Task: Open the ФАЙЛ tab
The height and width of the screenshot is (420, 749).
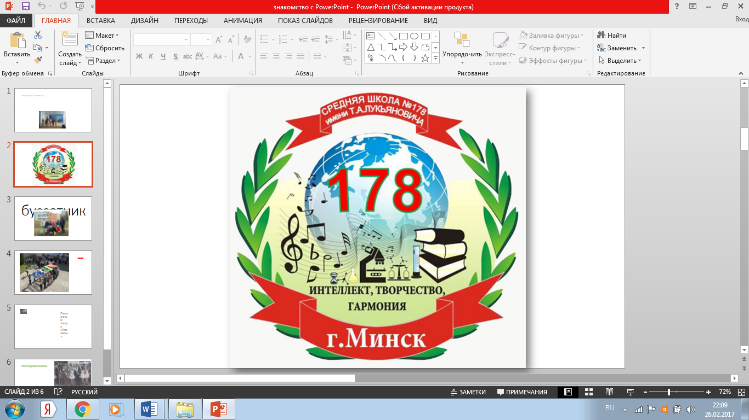Action: point(16,21)
